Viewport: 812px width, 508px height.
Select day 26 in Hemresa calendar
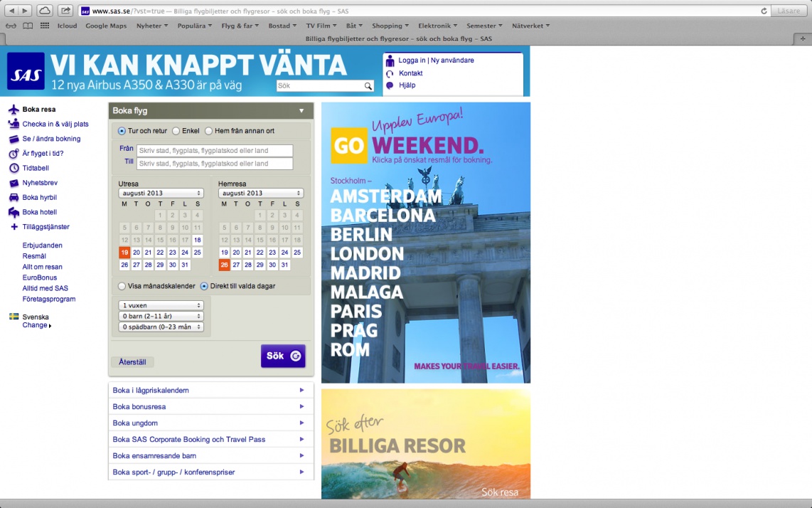tap(224, 265)
